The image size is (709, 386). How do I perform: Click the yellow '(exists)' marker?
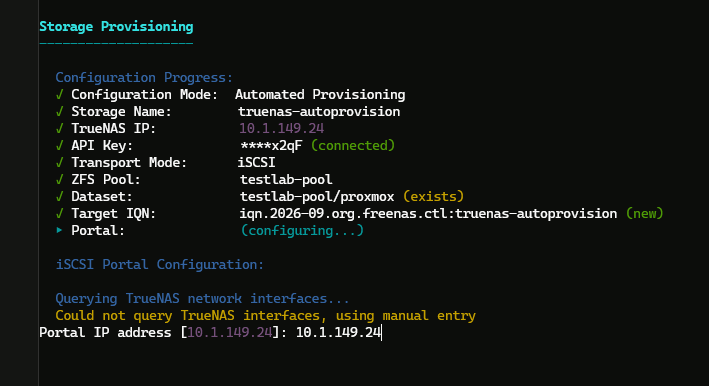point(434,197)
